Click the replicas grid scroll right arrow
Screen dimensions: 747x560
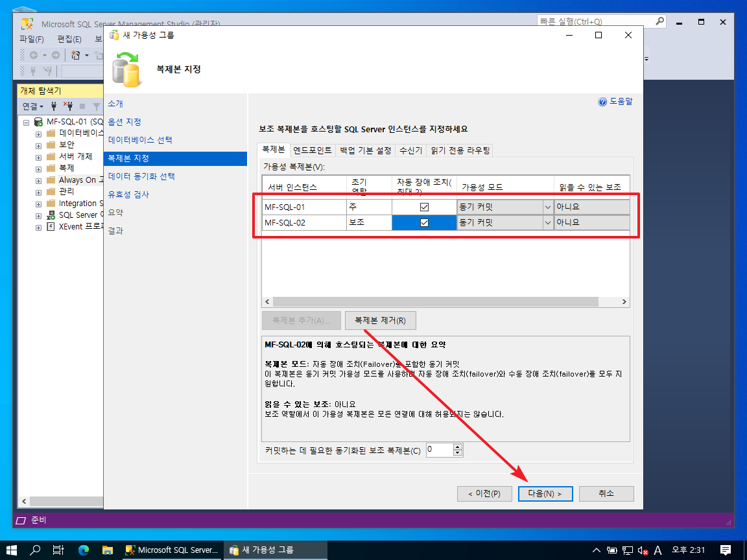tap(624, 302)
